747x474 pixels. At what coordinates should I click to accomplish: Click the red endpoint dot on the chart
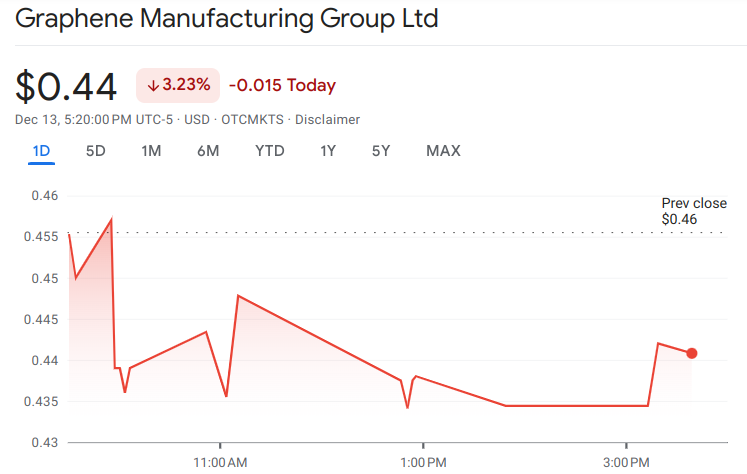692,353
